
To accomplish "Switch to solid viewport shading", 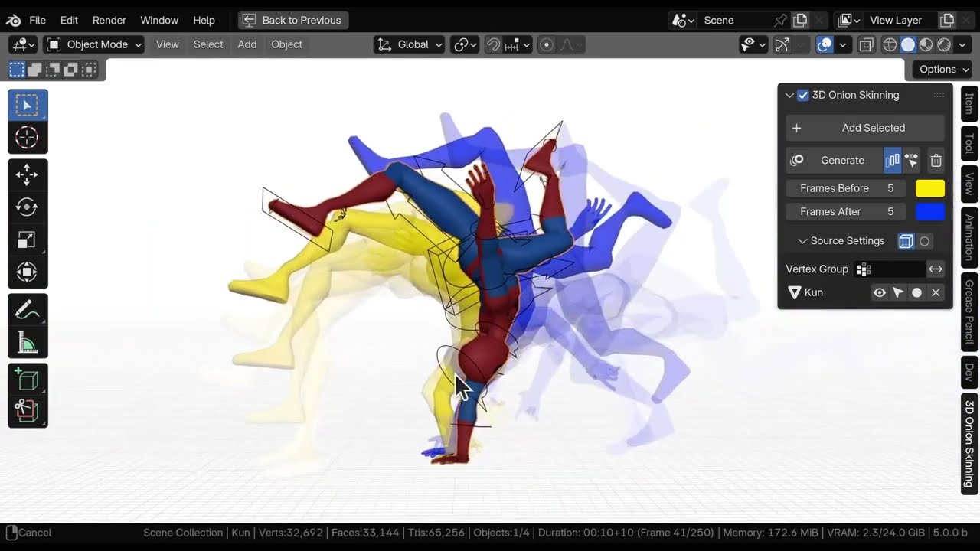I will [908, 45].
